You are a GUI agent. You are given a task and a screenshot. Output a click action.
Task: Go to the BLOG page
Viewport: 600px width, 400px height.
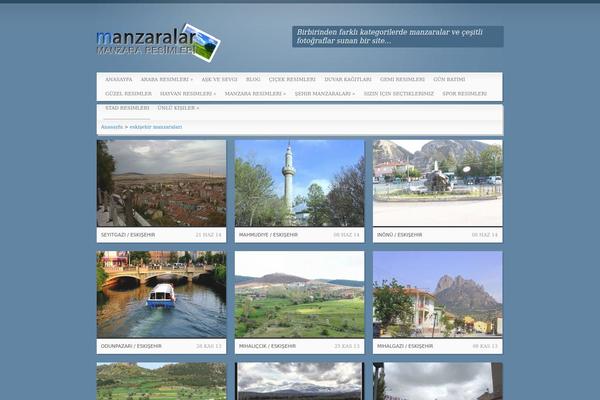tap(253, 79)
